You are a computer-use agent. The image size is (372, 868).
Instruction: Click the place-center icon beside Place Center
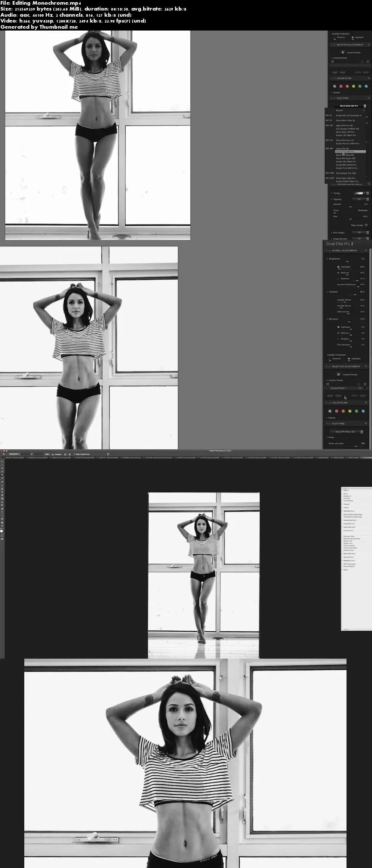(366, 225)
